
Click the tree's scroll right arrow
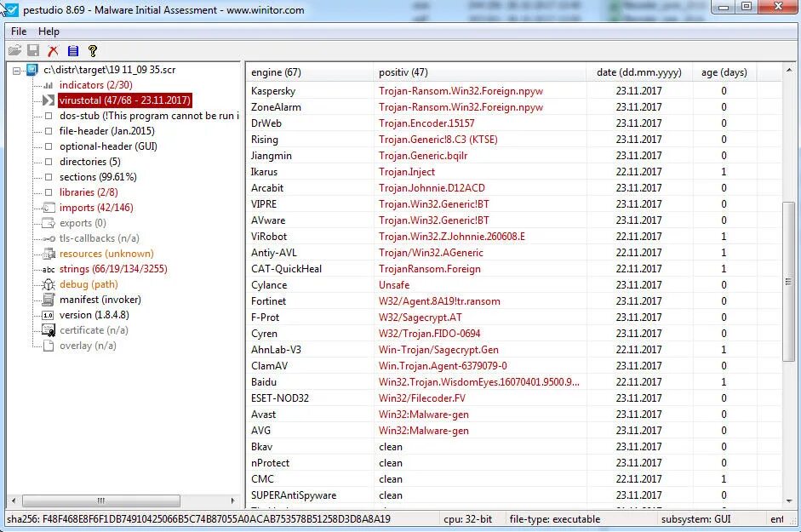232,501
